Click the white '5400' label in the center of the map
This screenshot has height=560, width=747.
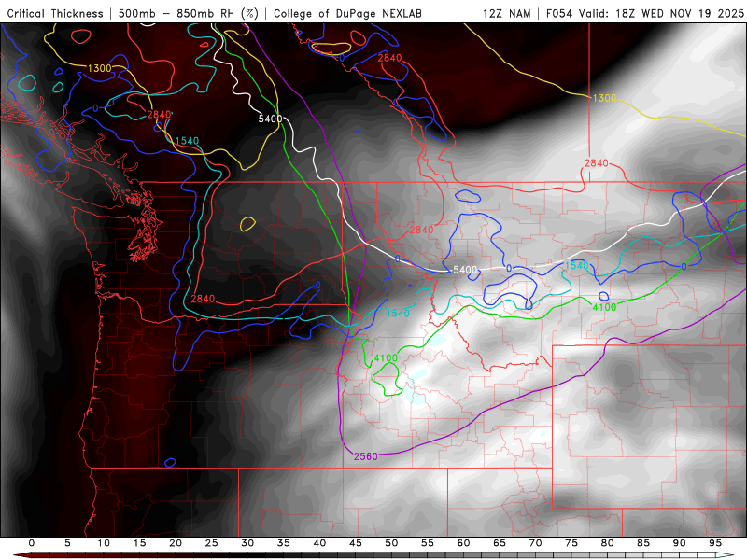pyautogui.click(x=465, y=270)
